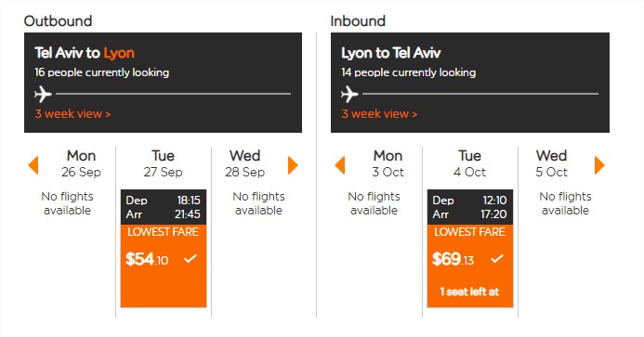Open outbound 3 week view link
The image size is (644, 337).
72,113
